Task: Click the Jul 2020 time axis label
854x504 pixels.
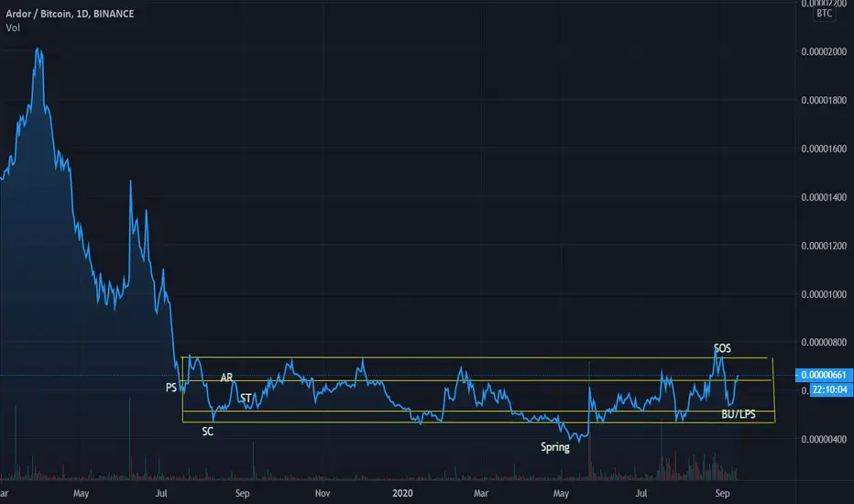Action: (x=641, y=494)
